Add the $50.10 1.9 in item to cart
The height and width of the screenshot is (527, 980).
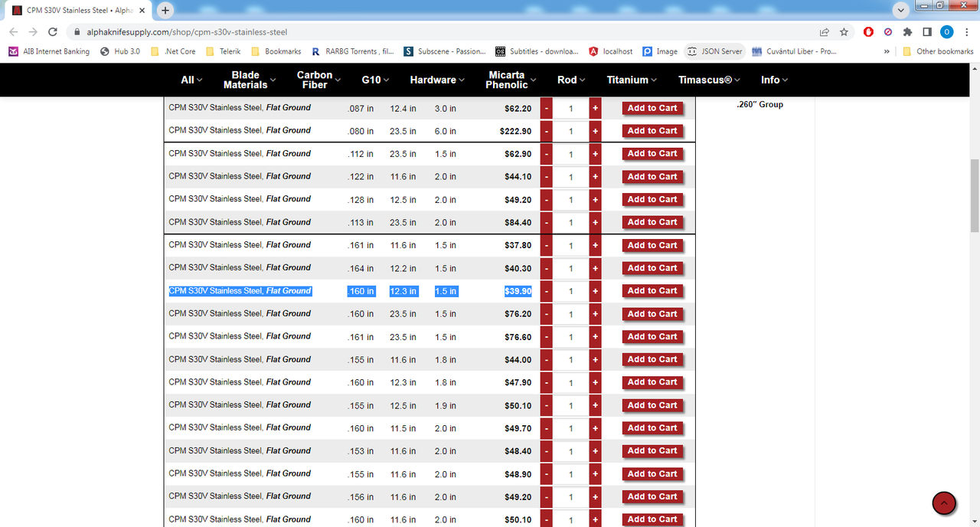tap(652, 405)
